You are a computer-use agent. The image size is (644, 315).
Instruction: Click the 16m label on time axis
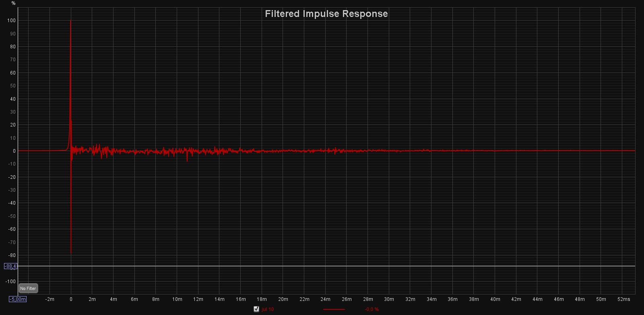pyautogui.click(x=241, y=299)
